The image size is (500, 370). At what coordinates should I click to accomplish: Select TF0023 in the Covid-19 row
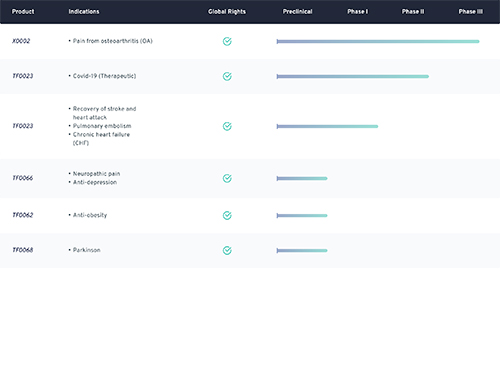[x=23, y=76]
